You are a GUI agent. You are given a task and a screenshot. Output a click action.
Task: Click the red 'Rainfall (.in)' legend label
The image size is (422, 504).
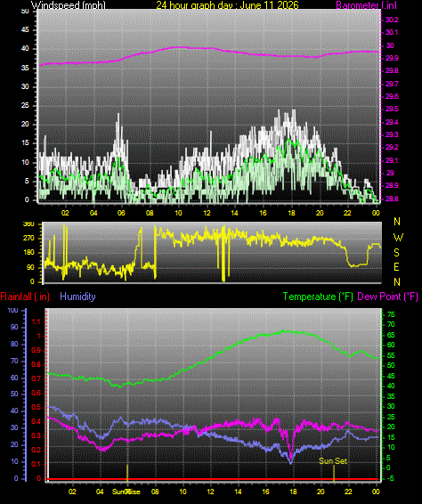(25, 297)
